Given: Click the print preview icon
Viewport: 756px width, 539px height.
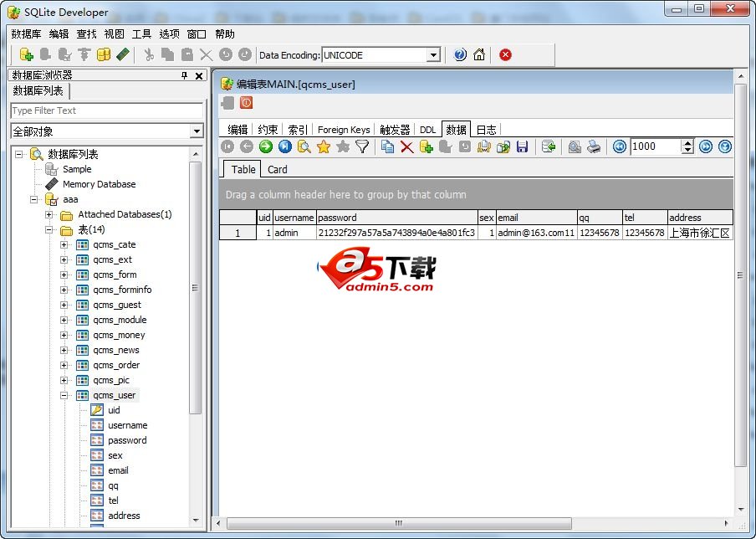Looking at the screenshot, I should point(575,146).
